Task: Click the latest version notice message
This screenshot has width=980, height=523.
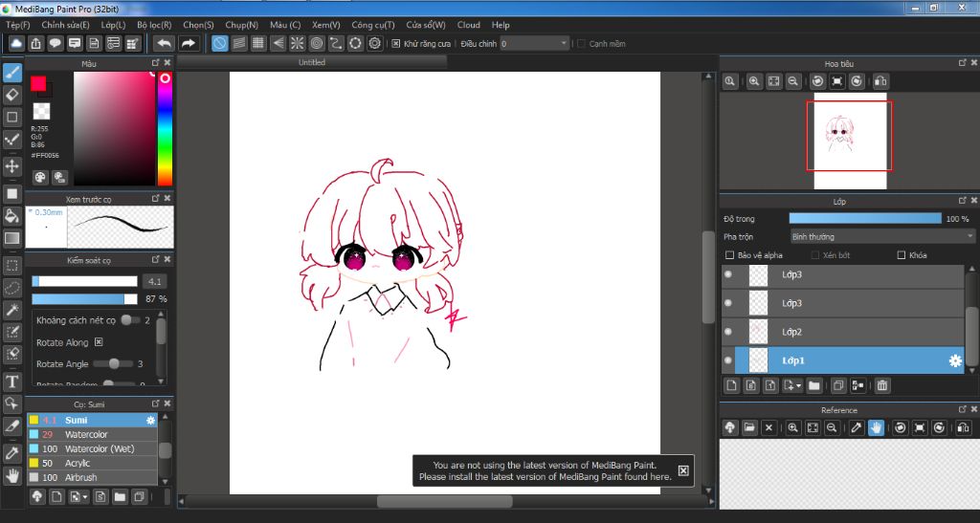Action: coord(545,470)
